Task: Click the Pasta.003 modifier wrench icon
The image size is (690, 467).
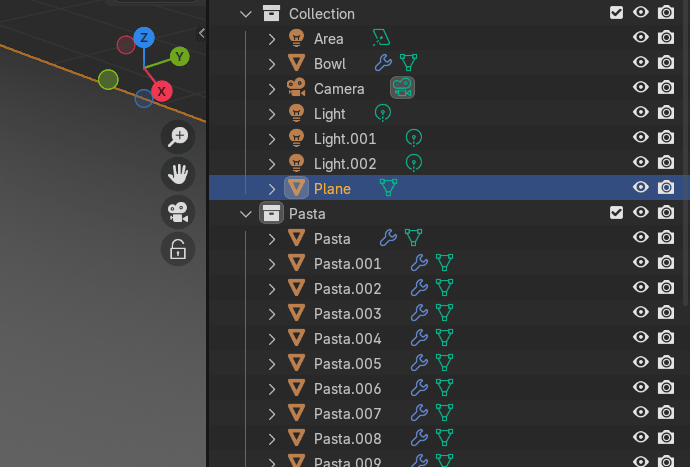Action: click(420, 313)
